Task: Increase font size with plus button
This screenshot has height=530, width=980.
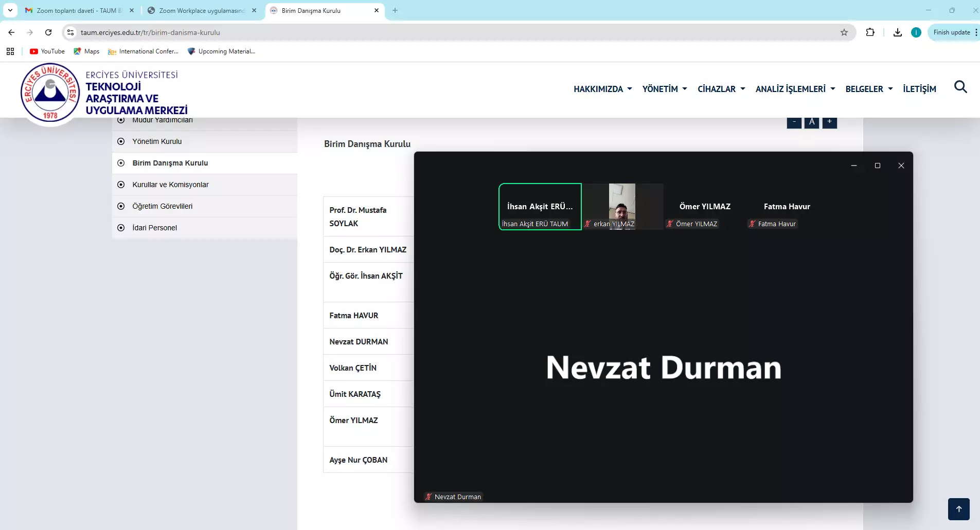Action: coord(829,122)
